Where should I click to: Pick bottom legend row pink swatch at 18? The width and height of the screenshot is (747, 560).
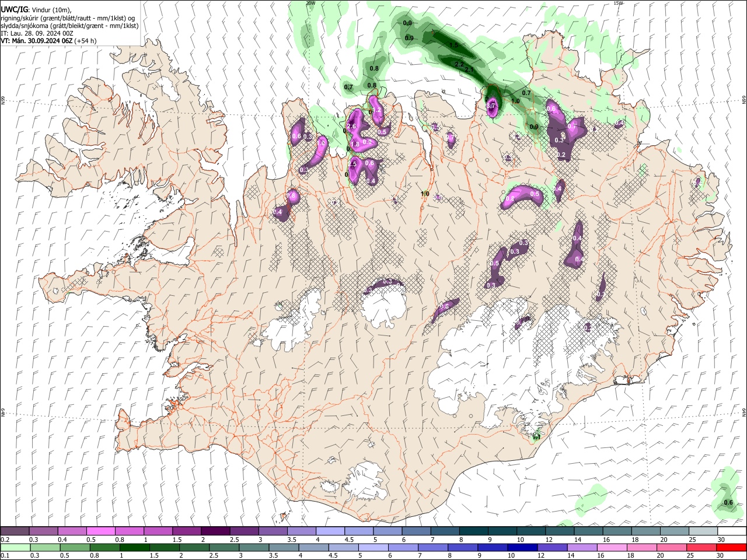coord(642,548)
